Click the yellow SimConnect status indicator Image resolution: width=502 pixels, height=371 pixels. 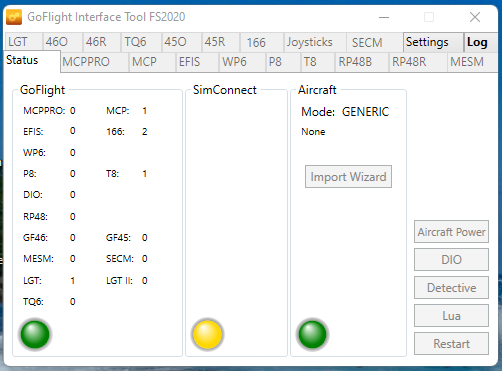[x=207, y=334]
